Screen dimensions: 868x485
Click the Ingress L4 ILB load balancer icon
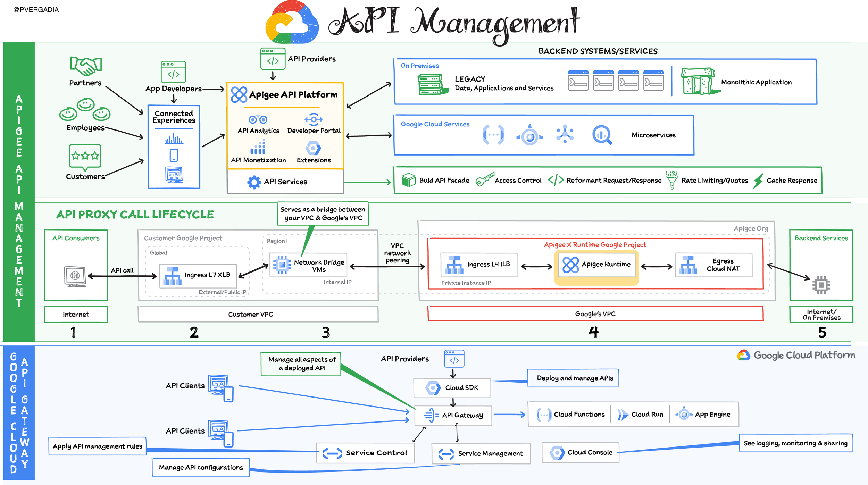point(454,265)
